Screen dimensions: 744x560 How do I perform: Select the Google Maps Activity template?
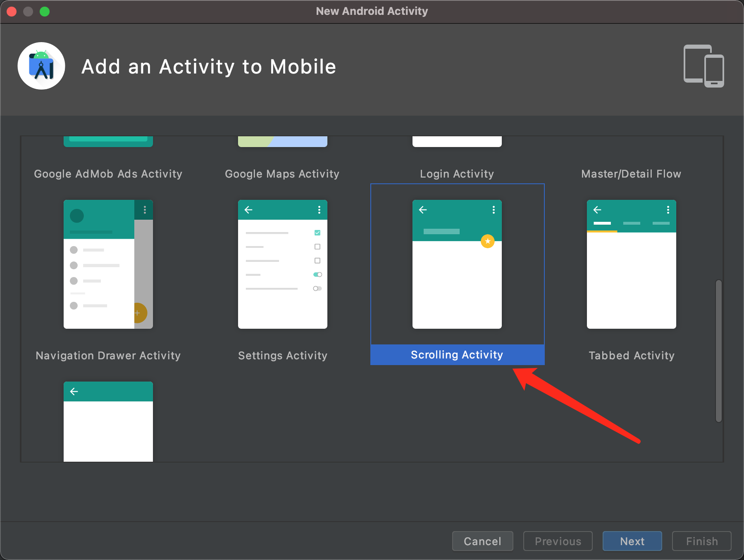(x=282, y=140)
